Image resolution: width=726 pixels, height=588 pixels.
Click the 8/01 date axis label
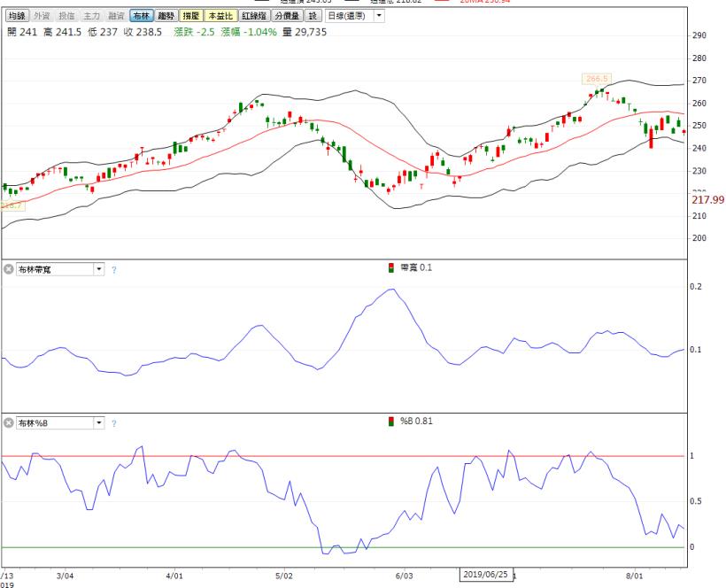pos(634,576)
